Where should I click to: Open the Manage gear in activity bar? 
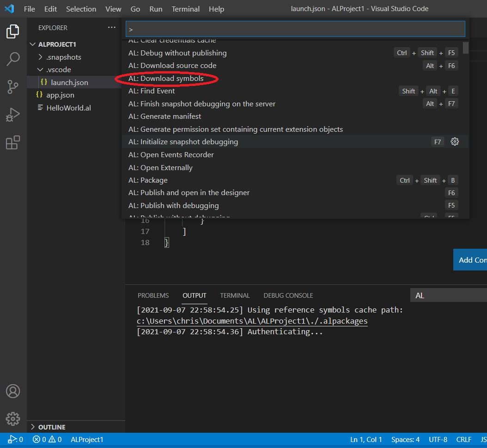click(13, 419)
